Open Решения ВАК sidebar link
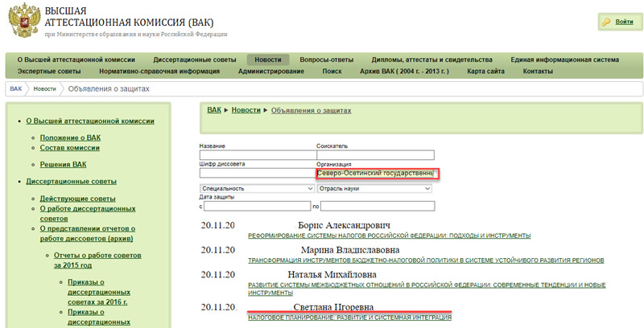 63,165
